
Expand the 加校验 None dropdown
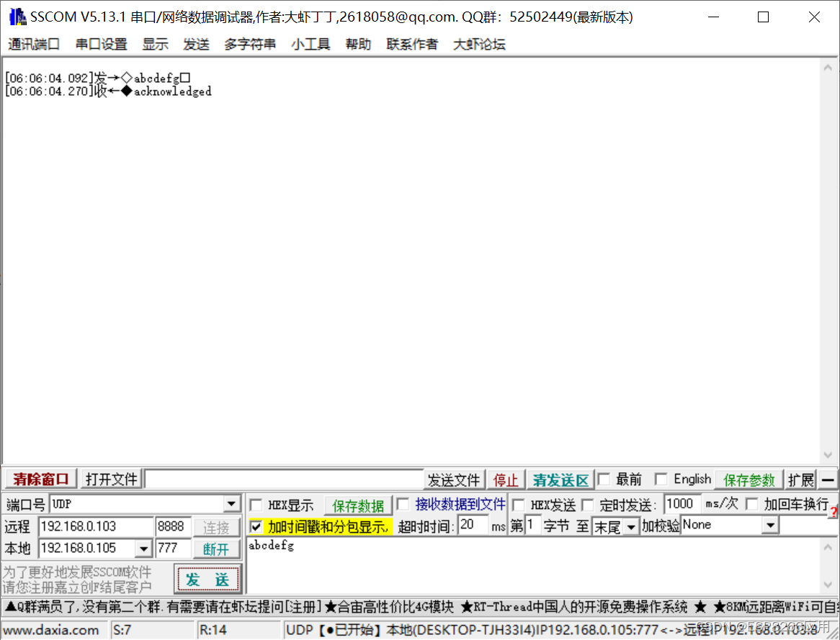(771, 526)
